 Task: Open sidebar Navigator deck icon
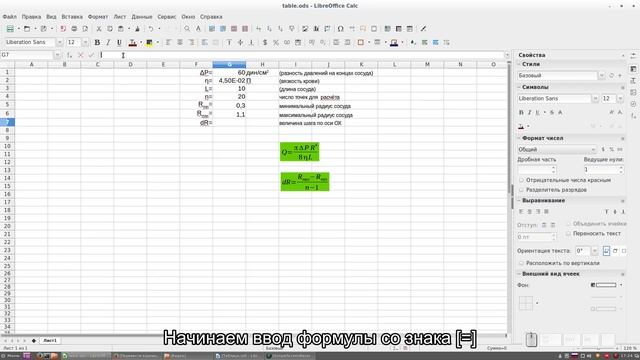point(633,104)
